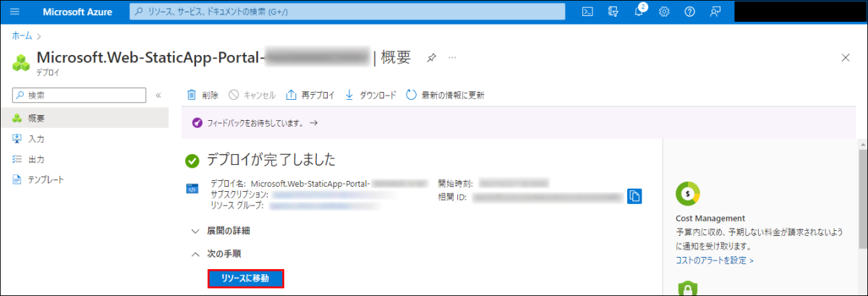Click the デプロイが完了しました heading
Image resolution: width=868 pixels, height=296 pixels.
click(271, 161)
